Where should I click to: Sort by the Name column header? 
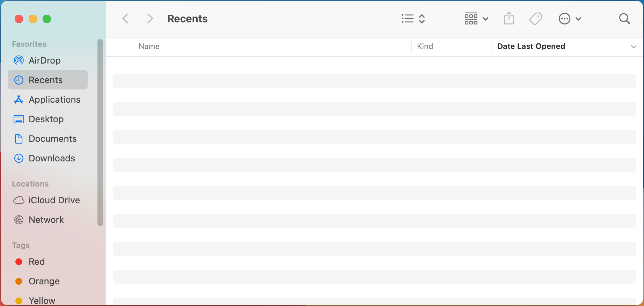point(149,46)
